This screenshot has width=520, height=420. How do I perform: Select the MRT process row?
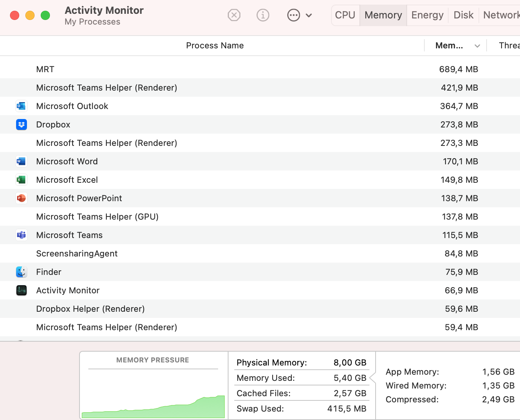click(x=260, y=69)
